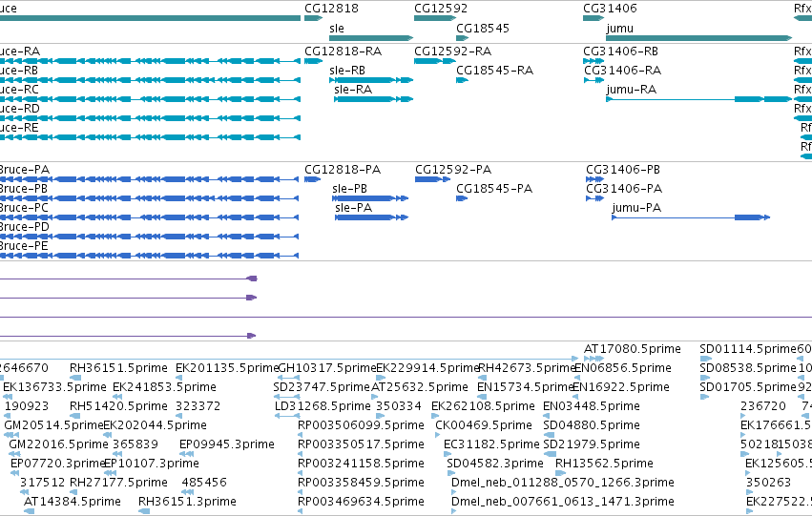812x516 pixels.
Task: Select the EN16922.5prime EST label
Action: click(x=621, y=387)
